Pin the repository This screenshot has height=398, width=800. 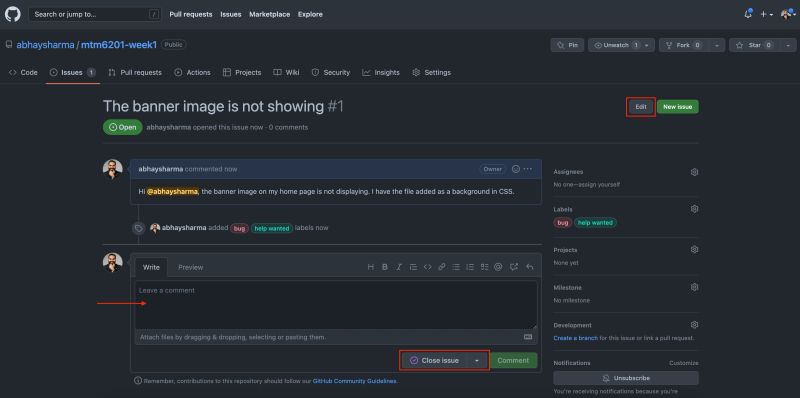click(567, 45)
